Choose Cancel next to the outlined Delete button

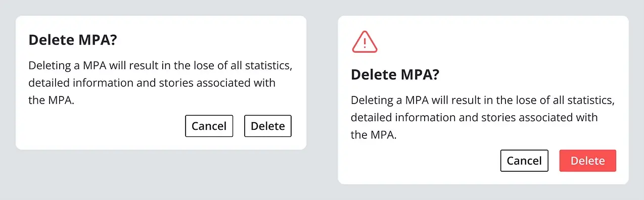click(209, 126)
